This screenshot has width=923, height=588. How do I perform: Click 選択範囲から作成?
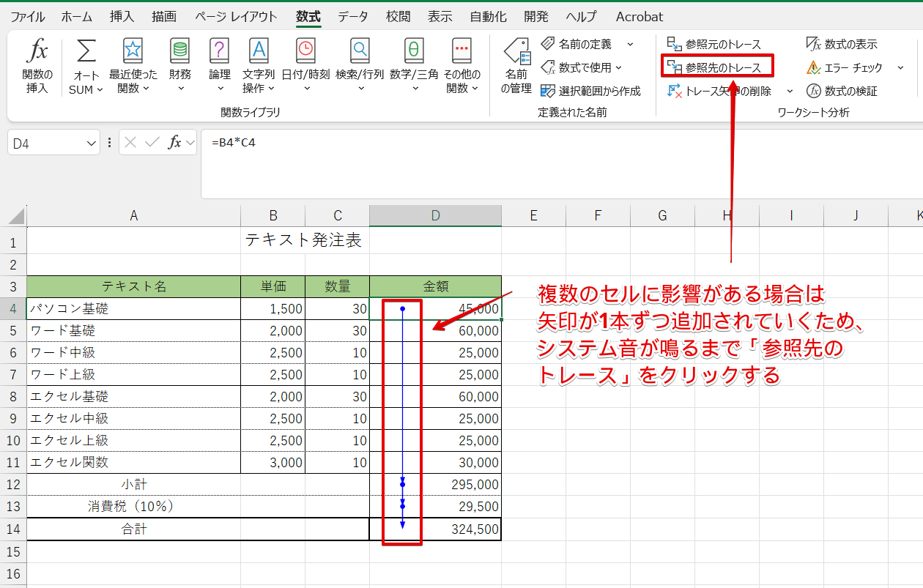590,91
